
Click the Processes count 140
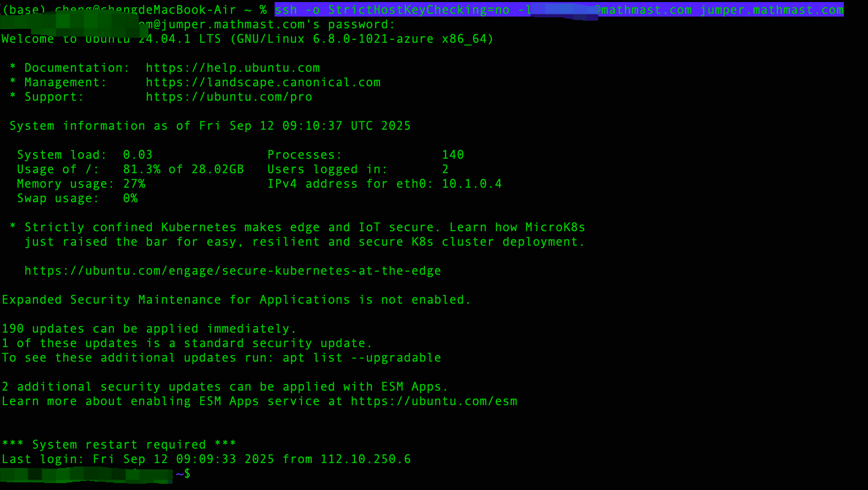tap(453, 155)
